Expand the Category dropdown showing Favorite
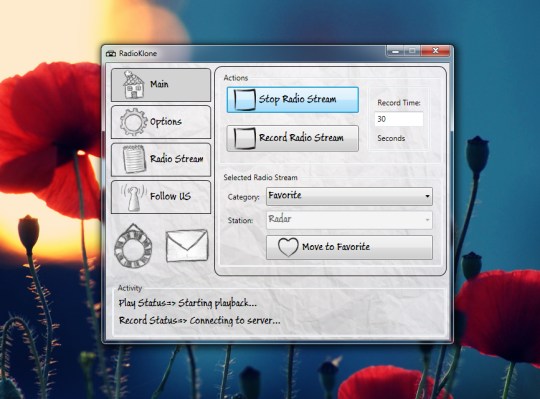The image size is (540, 399). 349,196
